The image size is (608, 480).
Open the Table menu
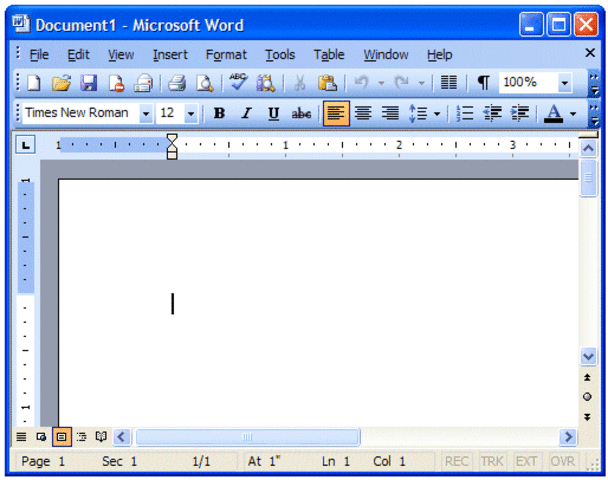(329, 55)
